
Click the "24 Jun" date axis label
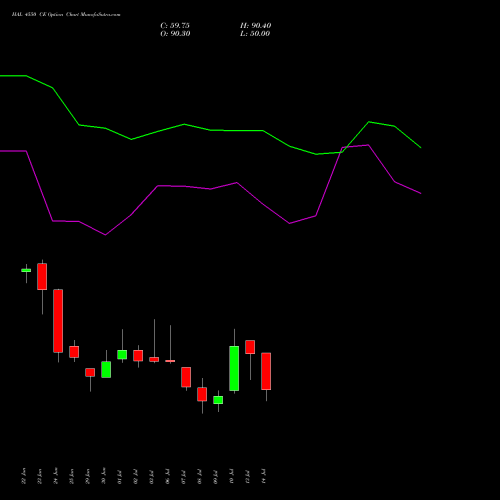coord(56,476)
